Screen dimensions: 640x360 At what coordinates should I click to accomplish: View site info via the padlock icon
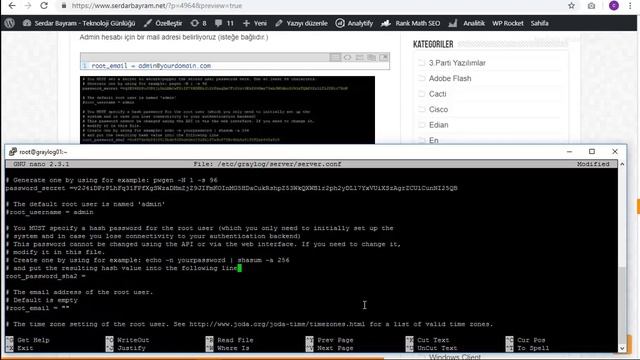[x=64, y=6]
